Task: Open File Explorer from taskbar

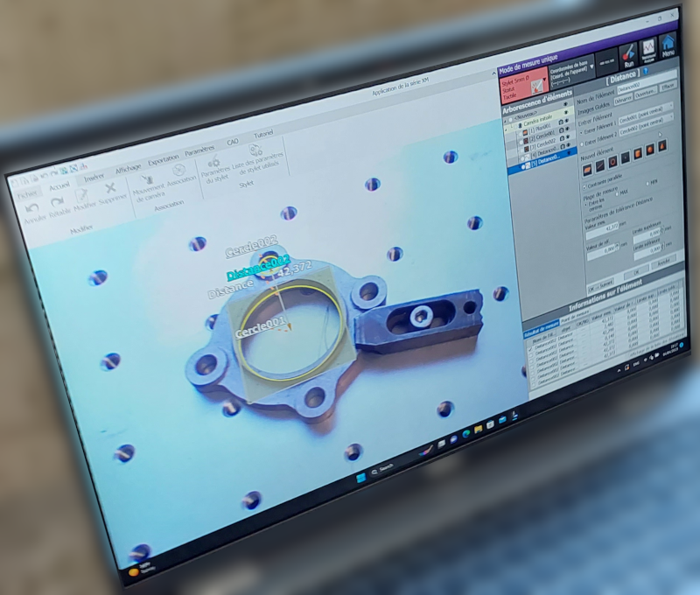Action: [478, 429]
